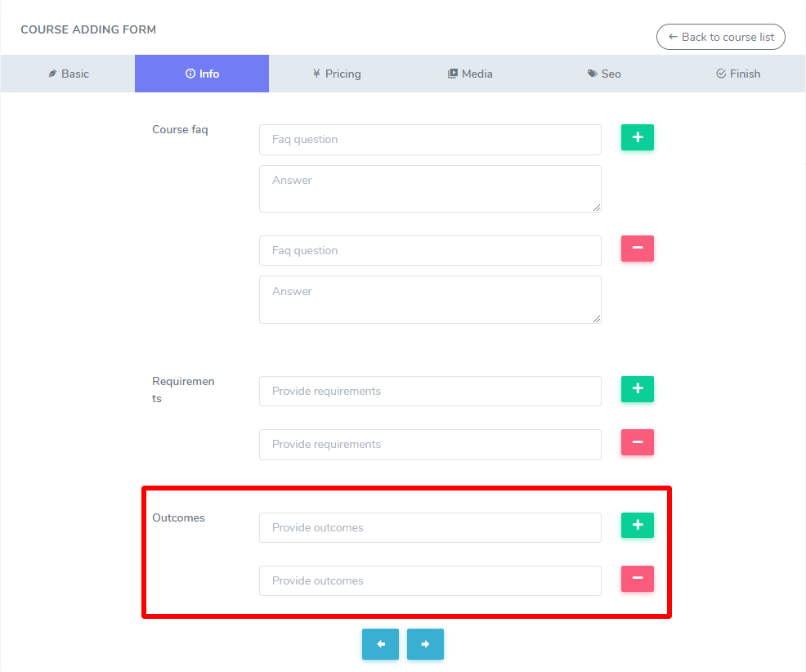This screenshot has width=806, height=672.
Task: Switch to the Media tab
Action: (470, 74)
